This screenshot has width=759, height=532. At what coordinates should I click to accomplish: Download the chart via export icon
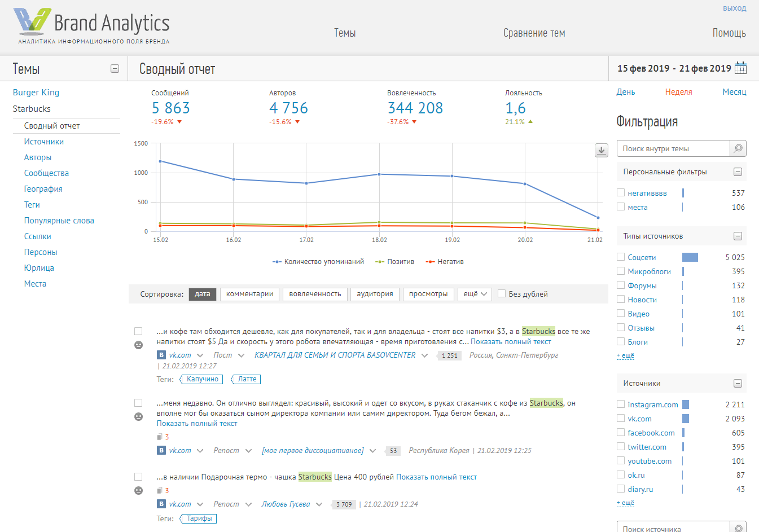point(602,150)
